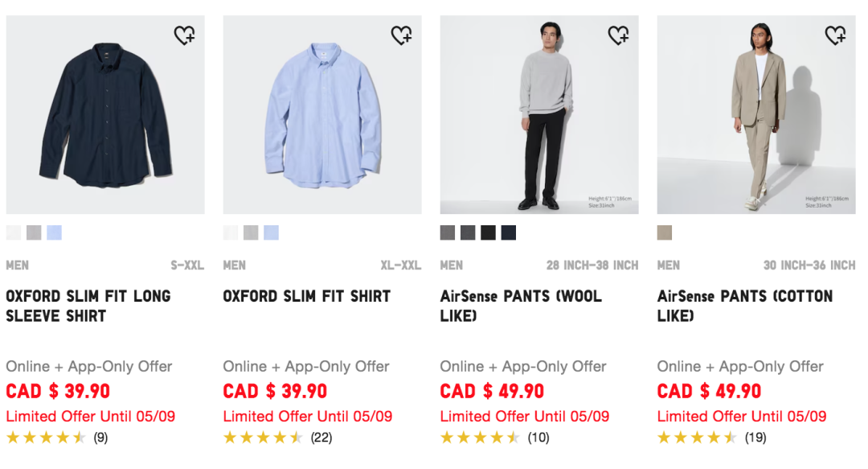Save AirSense Pants Cotton Like via heart icon

[x=835, y=35]
